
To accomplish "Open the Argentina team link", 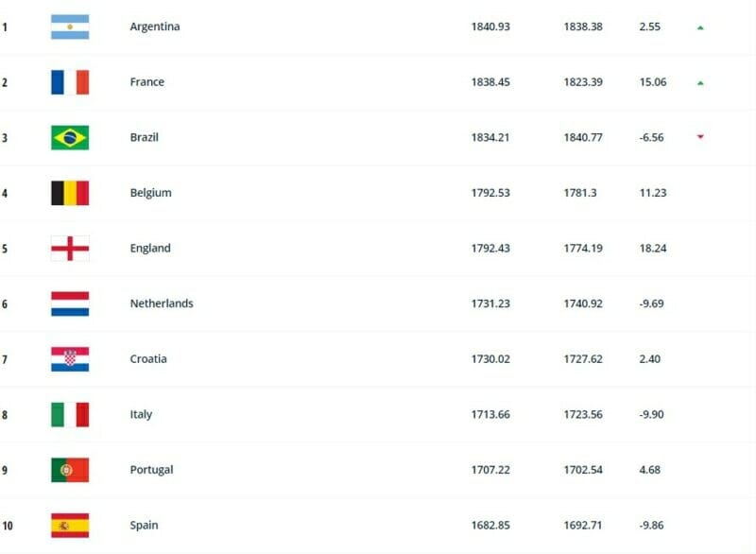I will click(x=154, y=26).
